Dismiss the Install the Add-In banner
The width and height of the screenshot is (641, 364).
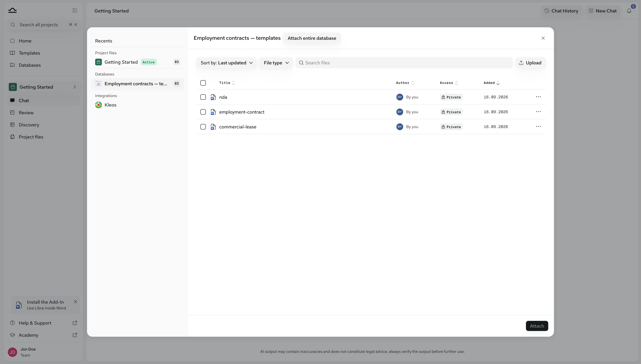click(75, 302)
